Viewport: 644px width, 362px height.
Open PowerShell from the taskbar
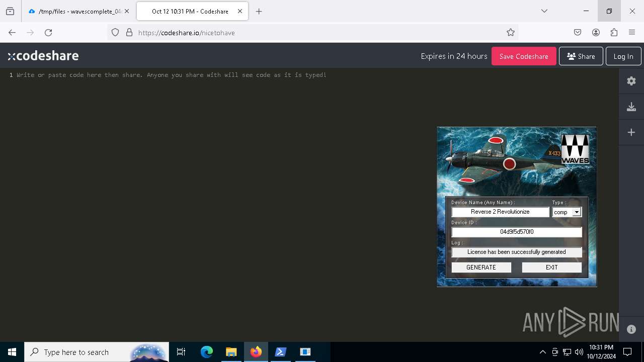point(281,352)
